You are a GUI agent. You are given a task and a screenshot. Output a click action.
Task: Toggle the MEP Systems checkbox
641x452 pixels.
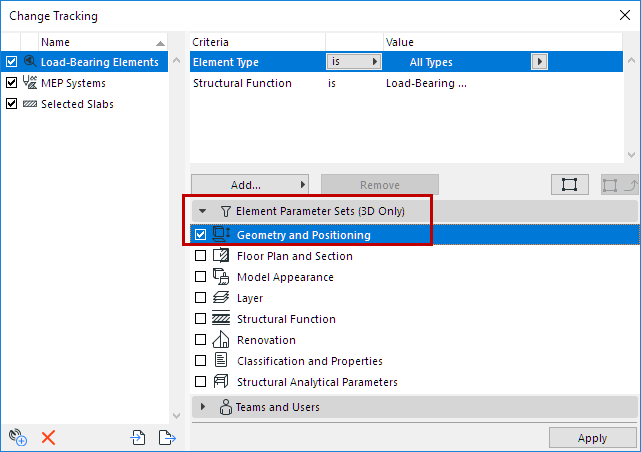[x=12, y=83]
